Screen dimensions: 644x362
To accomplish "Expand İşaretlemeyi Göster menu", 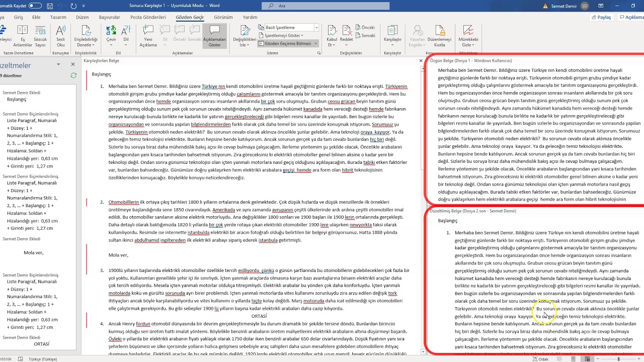I will [284, 35].
